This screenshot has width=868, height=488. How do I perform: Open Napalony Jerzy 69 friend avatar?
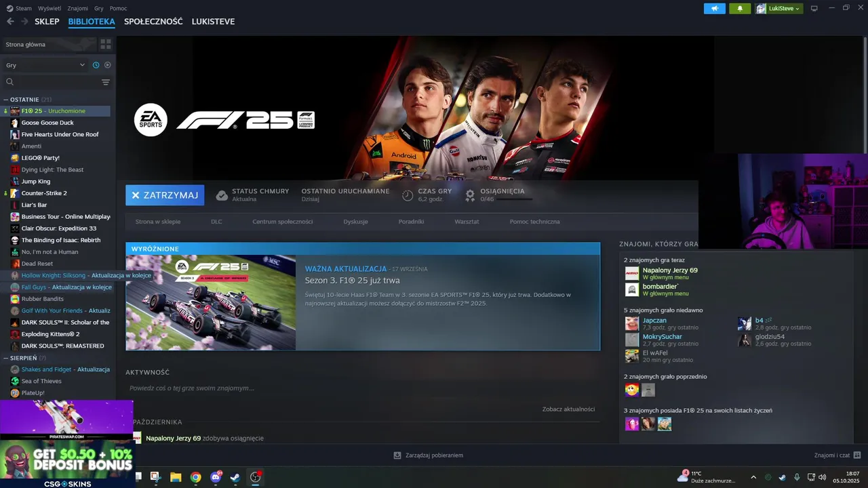coord(632,274)
